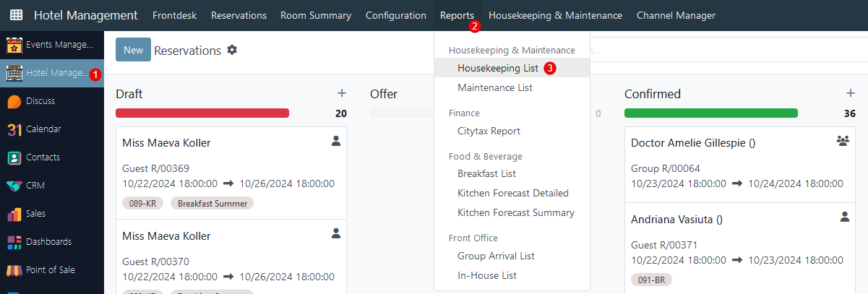
Task: Open Events Management app icon in sidebar
Action: tap(14, 45)
